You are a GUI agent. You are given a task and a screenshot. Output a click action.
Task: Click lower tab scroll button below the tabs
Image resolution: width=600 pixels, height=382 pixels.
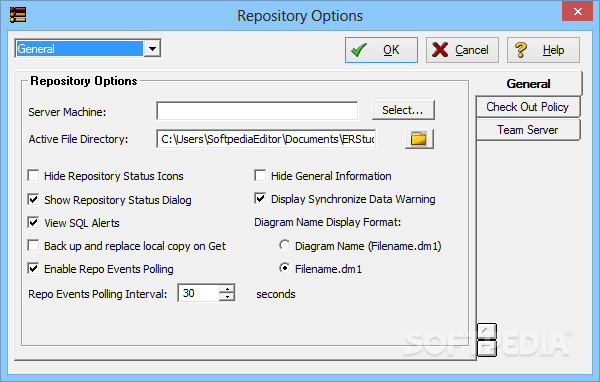click(x=487, y=348)
